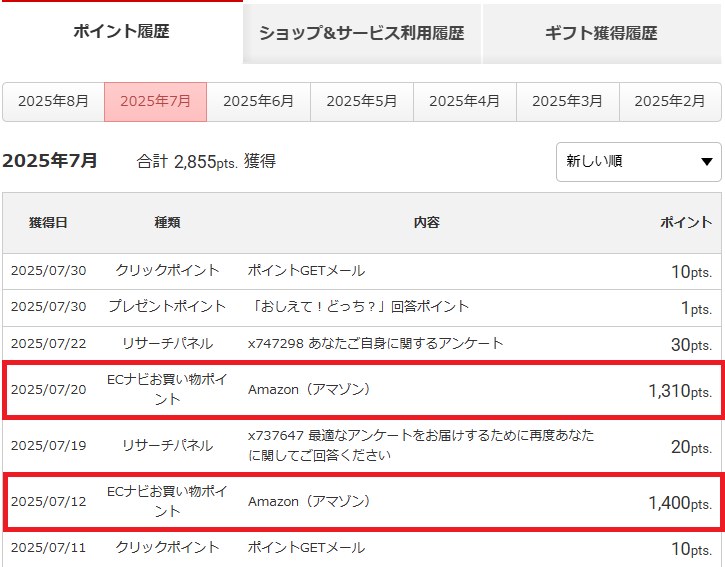
Task: Click the ECナビお買い物ポイント cell dated 2025/07/20
Action: [x=167, y=389]
